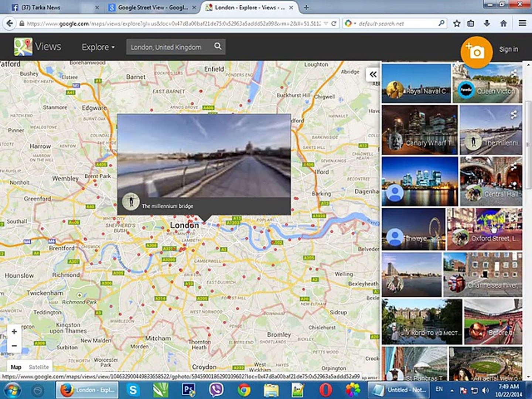Zoom out the map with minus
Image resolution: width=532 pixels, height=399 pixels.
14,346
